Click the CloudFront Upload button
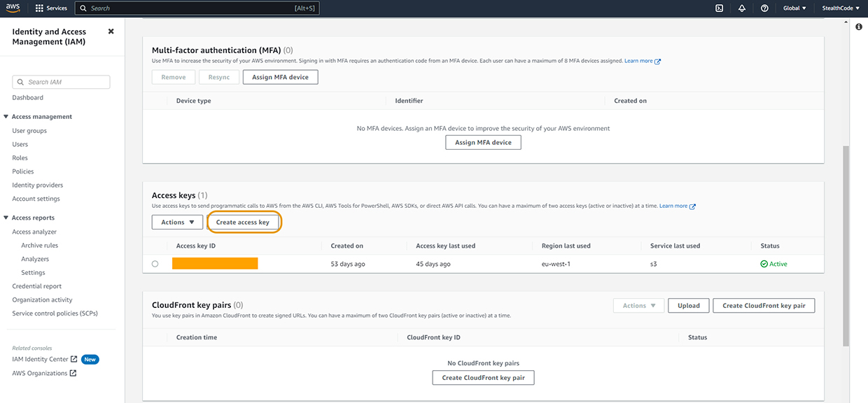The height and width of the screenshot is (403, 868). [x=689, y=306]
